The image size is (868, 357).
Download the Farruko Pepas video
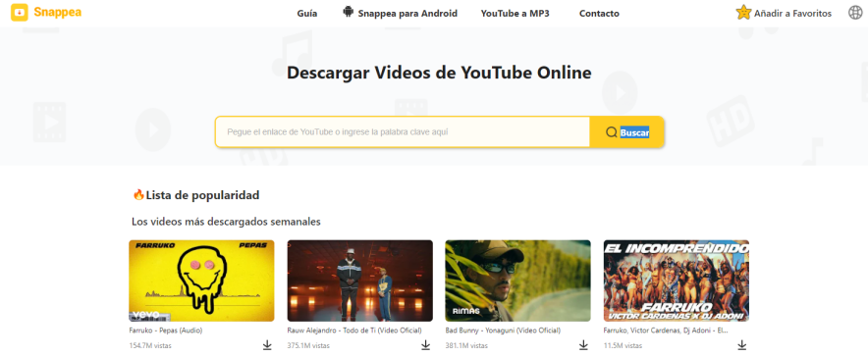coord(267,345)
